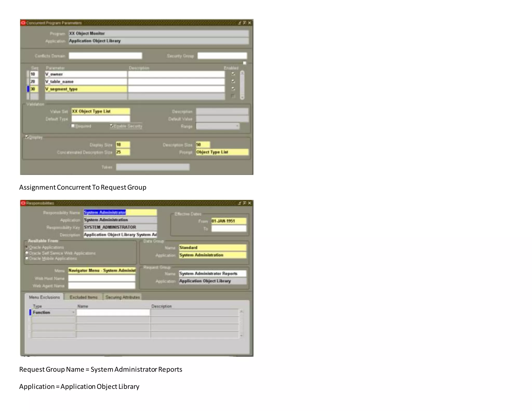
Task: Click the Default Type field
Action: tap(101, 119)
